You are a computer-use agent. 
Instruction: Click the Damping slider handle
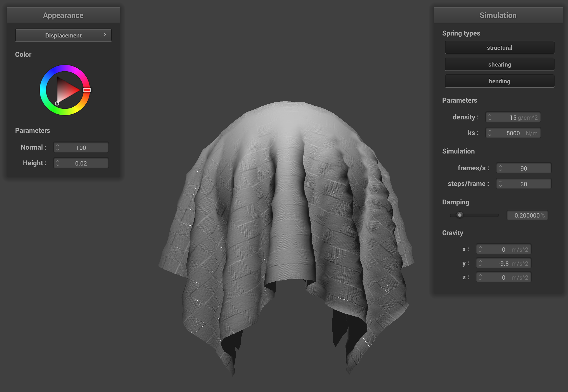point(460,215)
